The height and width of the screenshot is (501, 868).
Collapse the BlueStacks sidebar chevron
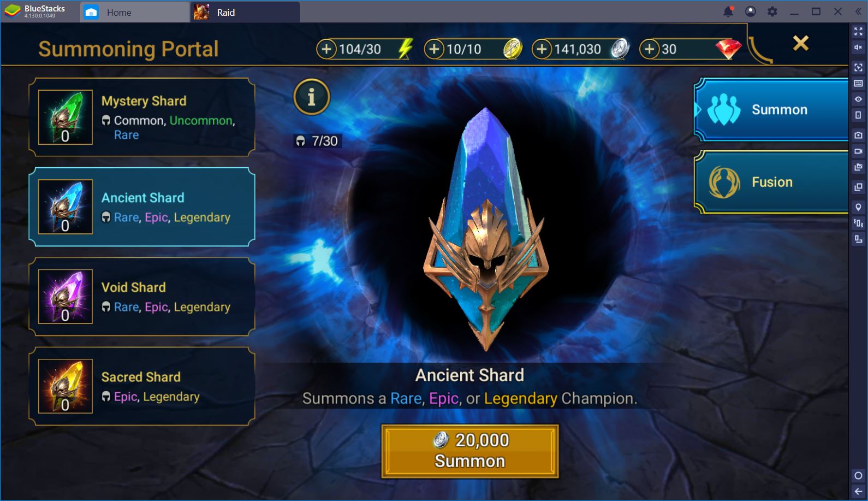click(858, 11)
